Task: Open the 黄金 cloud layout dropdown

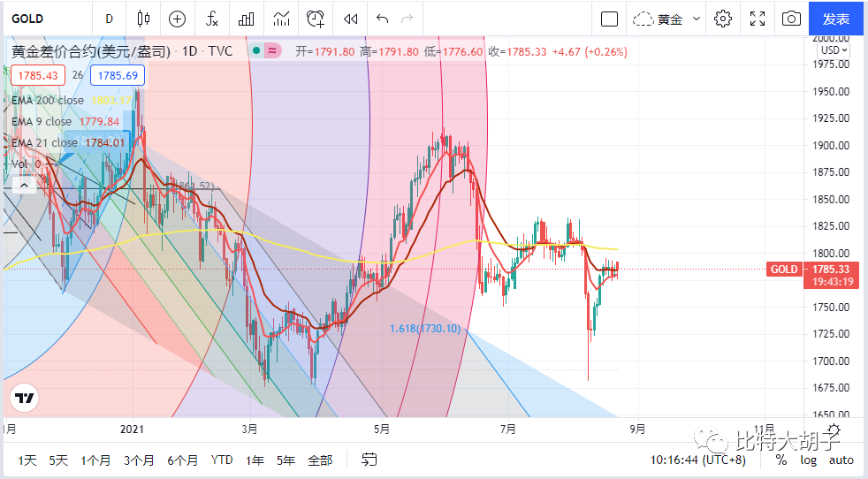Action: (x=666, y=19)
